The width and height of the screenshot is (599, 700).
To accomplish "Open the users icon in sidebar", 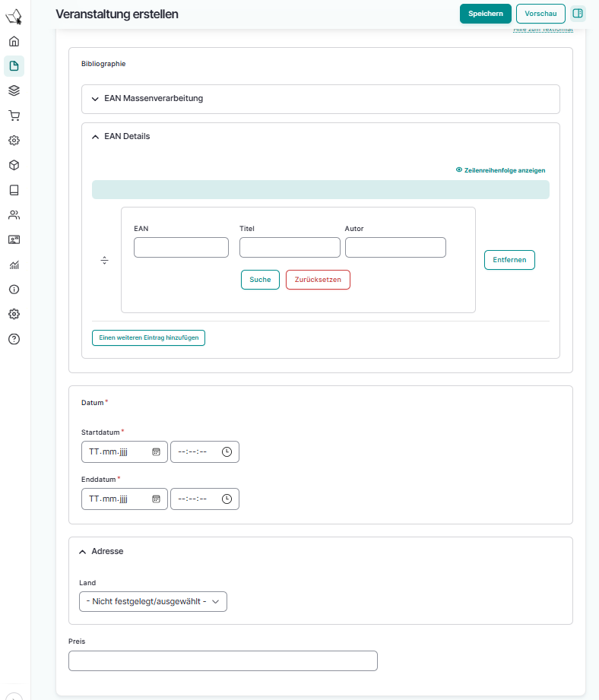I will tap(14, 215).
